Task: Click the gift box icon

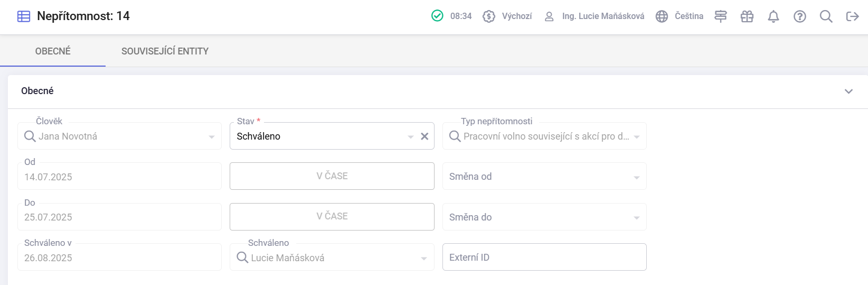Action: [747, 16]
